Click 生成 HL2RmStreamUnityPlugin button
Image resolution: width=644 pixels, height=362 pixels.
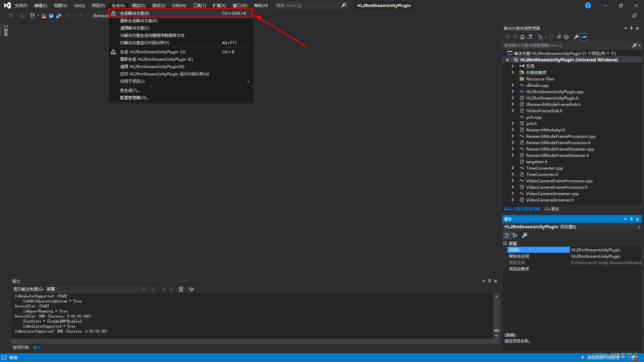[x=152, y=52]
